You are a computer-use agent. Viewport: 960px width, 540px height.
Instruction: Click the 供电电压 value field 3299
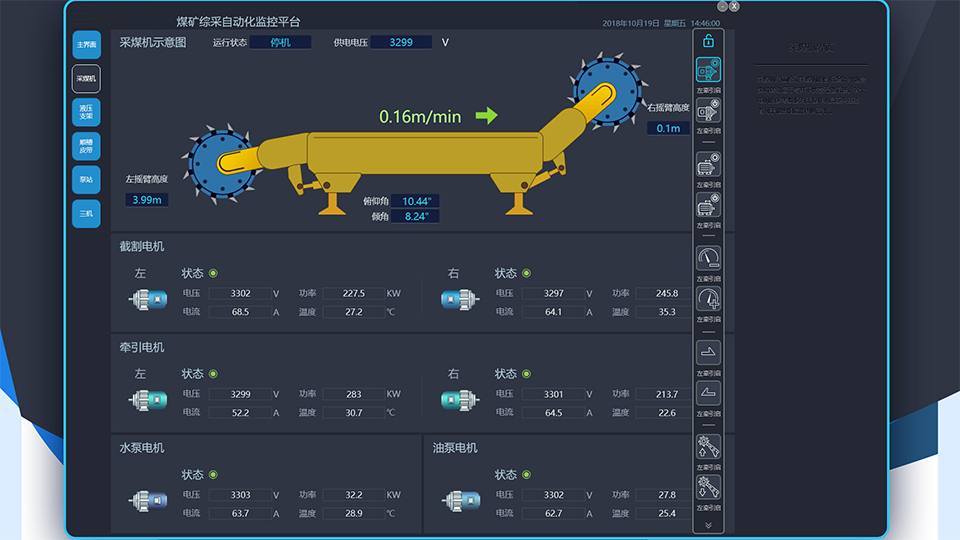[x=401, y=42]
